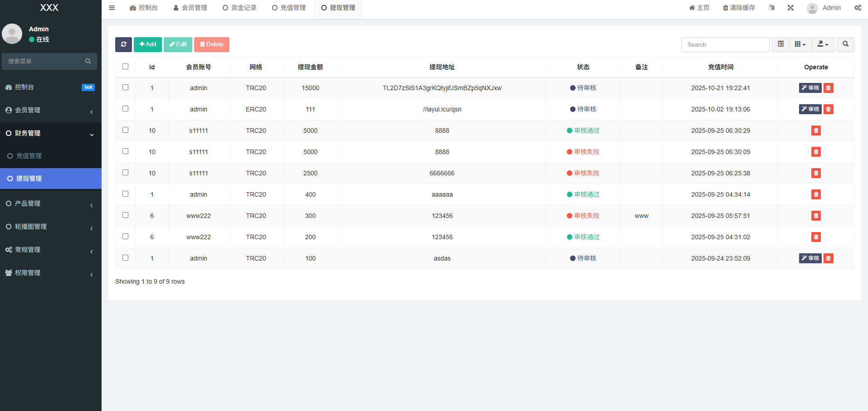The height and width of the screenshot is (411, 868).
Task: Switch to the 资金记录 top tab
Action: pyautogui.click(x=239, y=8)
